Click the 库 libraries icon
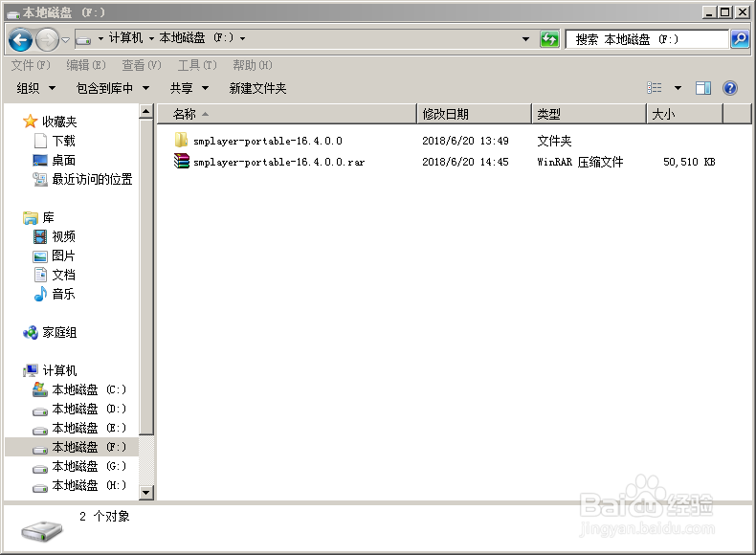756x555 pixels. (30, 218)
